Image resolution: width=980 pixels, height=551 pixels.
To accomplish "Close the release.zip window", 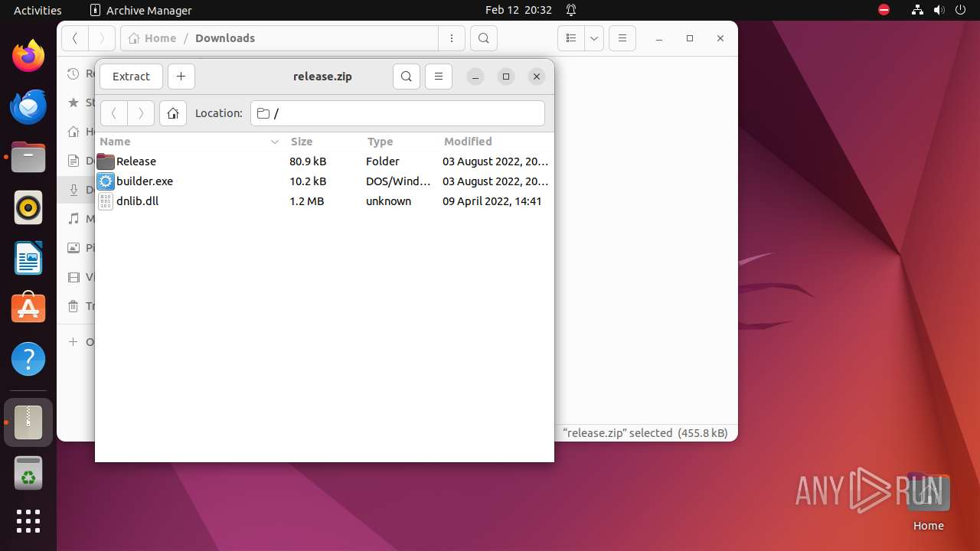I will point(537,77).
